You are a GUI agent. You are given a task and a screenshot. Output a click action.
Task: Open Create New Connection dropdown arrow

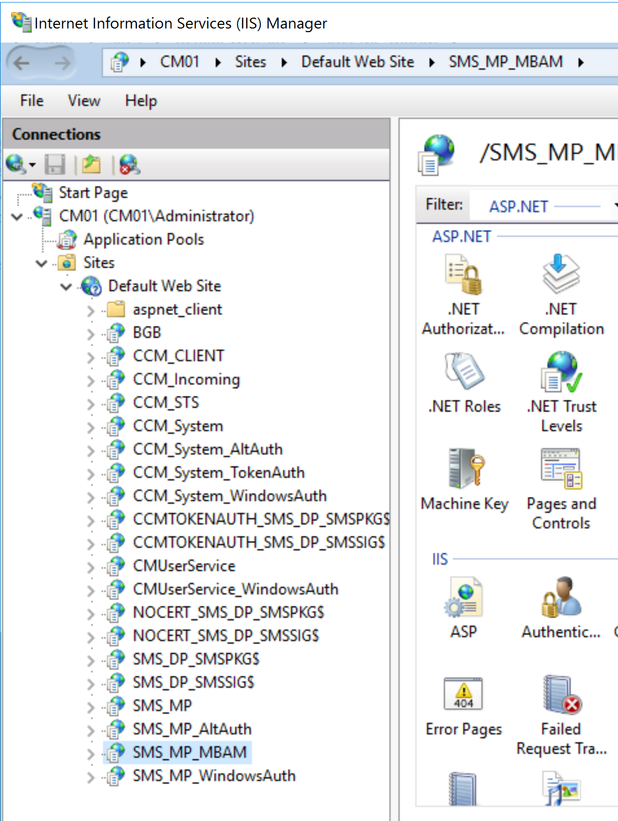(x=32, y=165)
